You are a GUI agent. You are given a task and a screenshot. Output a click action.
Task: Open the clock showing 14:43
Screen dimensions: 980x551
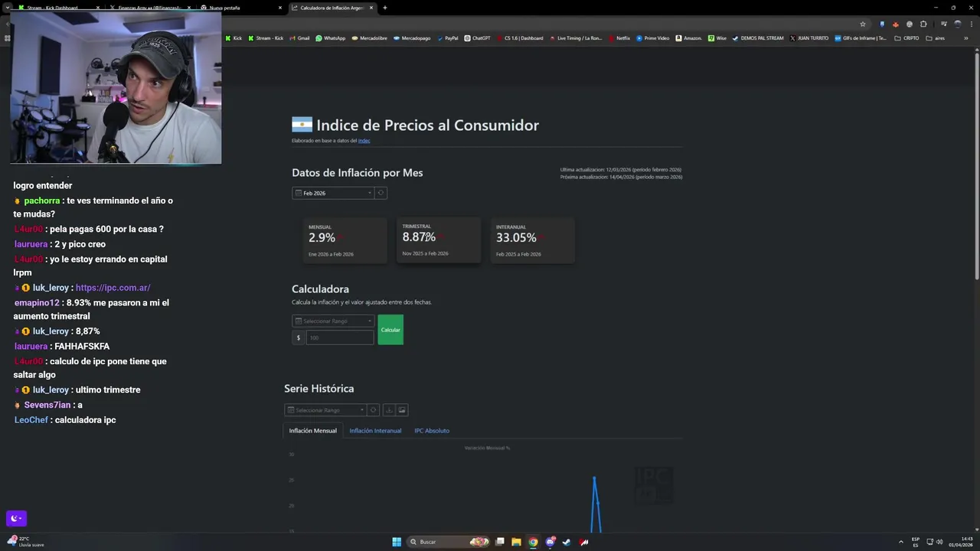click(x=960, y=542)
